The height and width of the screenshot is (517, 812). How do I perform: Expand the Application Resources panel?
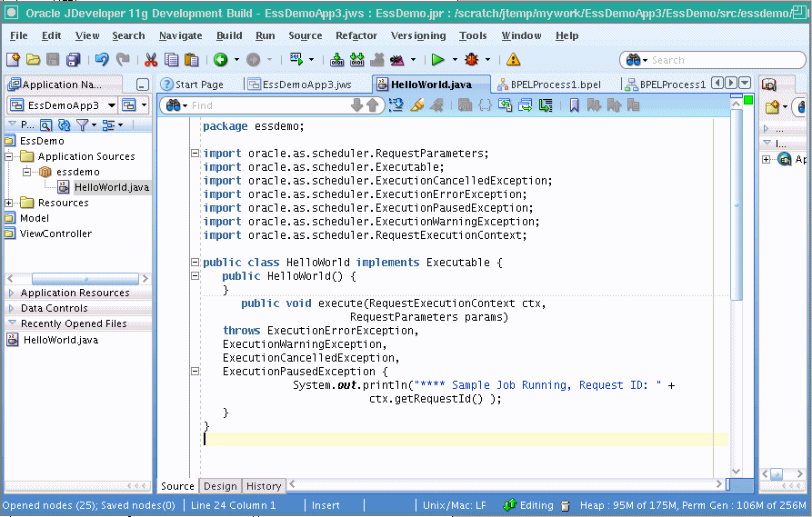[11, 293]
